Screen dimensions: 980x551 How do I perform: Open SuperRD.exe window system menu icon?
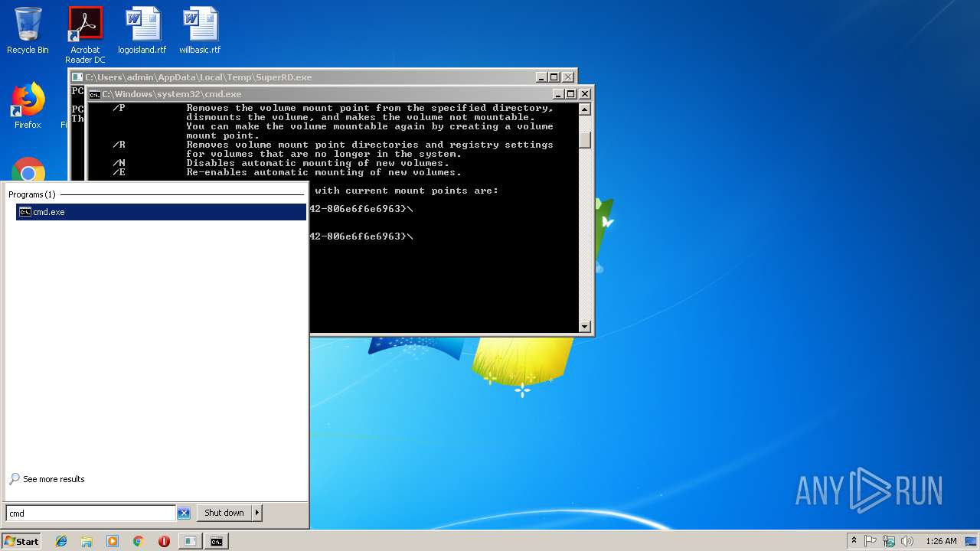click(x=78, y=77)
